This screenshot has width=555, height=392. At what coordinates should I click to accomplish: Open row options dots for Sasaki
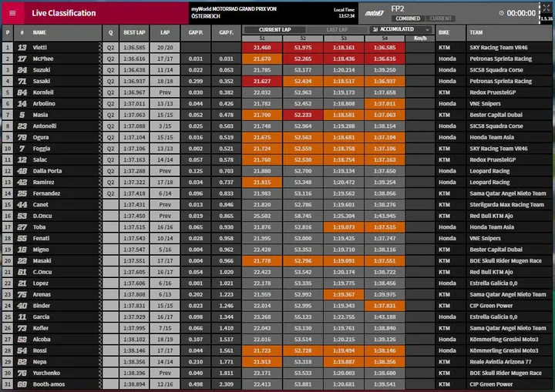(99, 81)
